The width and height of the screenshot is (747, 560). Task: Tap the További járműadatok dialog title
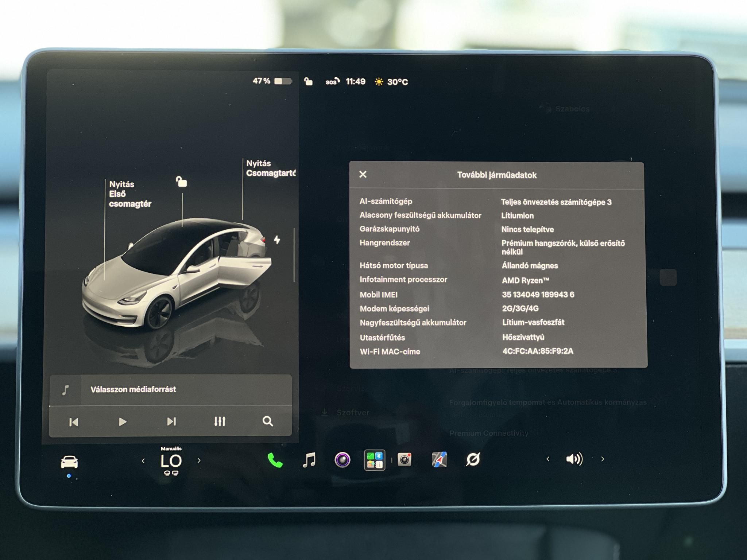click(497, 175)
